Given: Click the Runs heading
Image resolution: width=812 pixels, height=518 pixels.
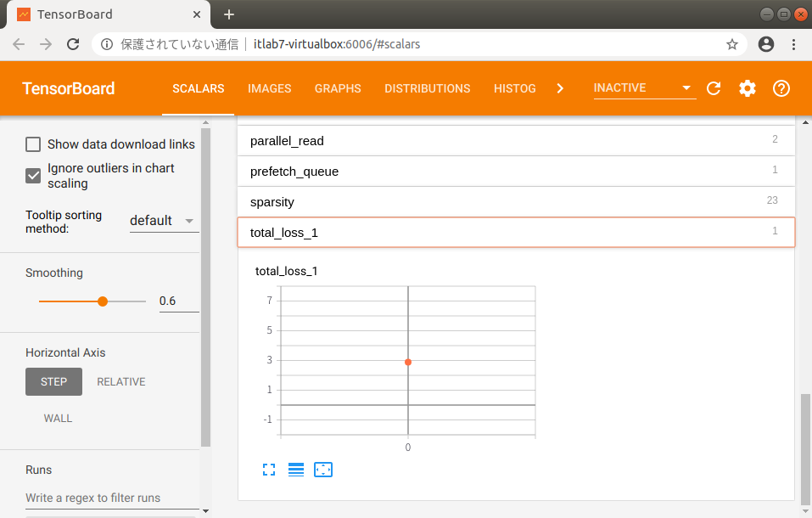Looking at the screenshot, I should click(38, 470).
